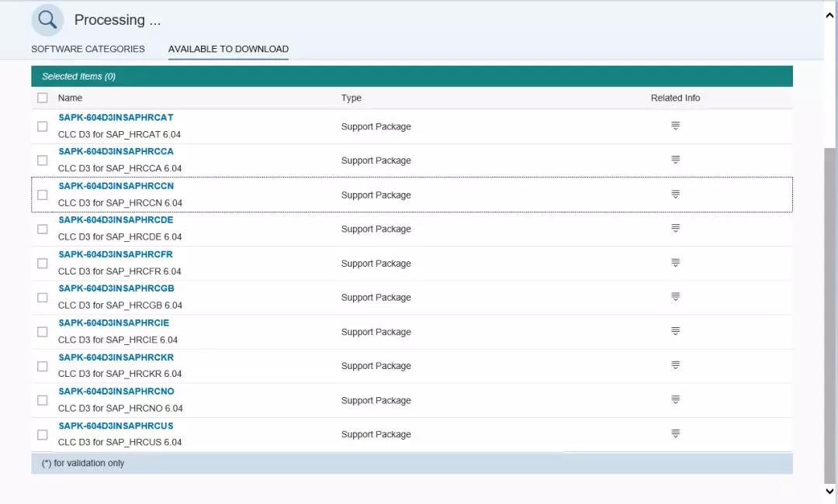The image size is (838, 504).
Task: Open Related Info for SAPK-604D3INSAPHRCAT
Action: (675, 123)
